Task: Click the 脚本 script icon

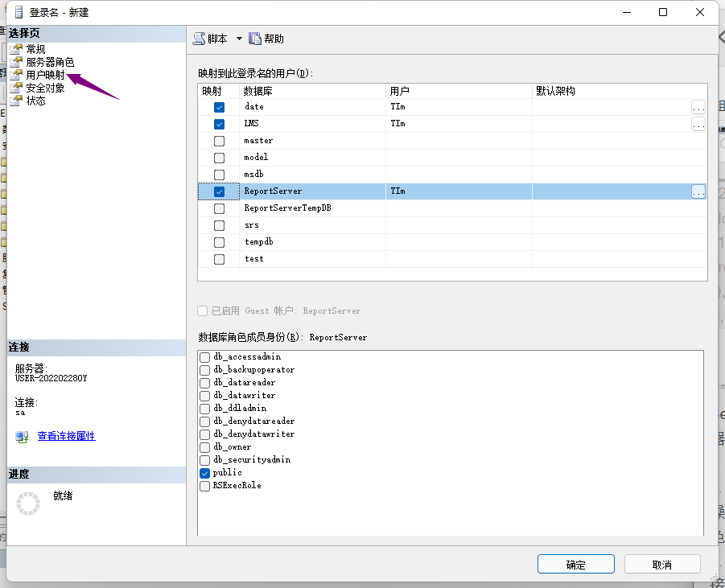Action: click(200, 39)
